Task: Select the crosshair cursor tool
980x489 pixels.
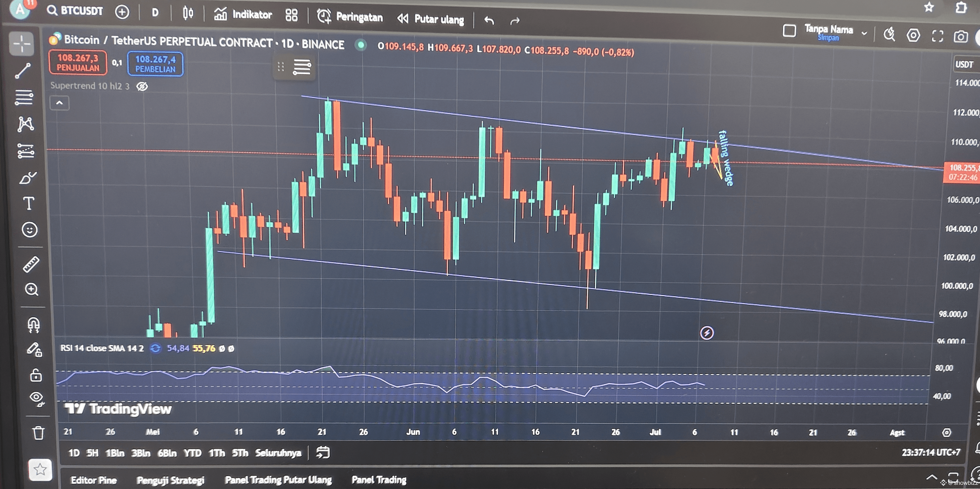Action: 22,44
